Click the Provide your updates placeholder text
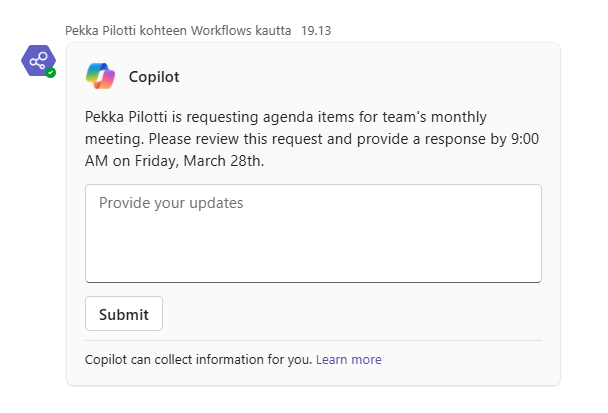 pos(171,203)
